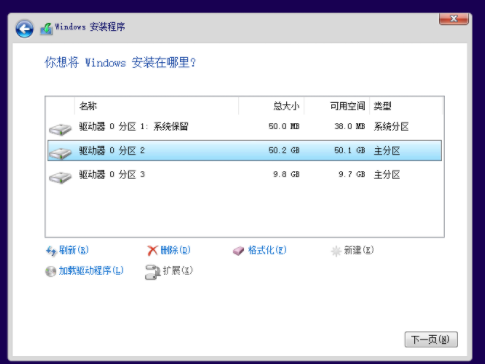Click the 格式化 eraser icon
The height and width of the screenshot is (364, 485).
[238, 251]
